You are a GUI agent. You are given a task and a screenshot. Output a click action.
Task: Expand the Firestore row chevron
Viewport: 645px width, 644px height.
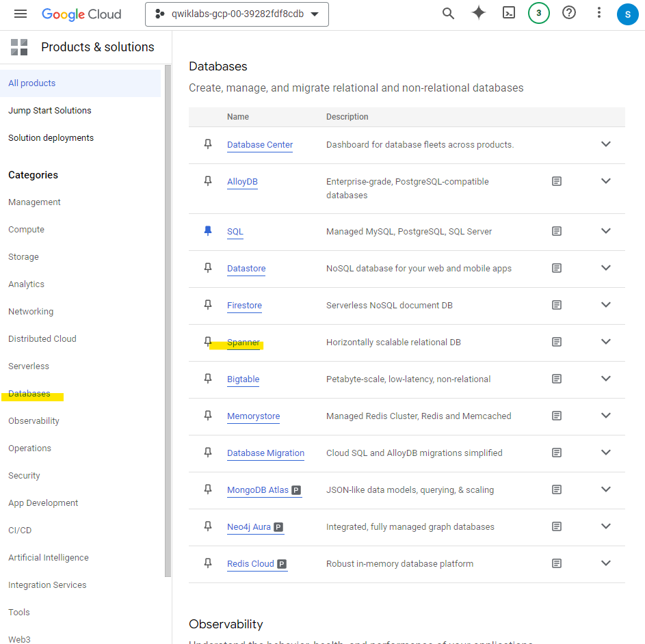pos(606,305)
